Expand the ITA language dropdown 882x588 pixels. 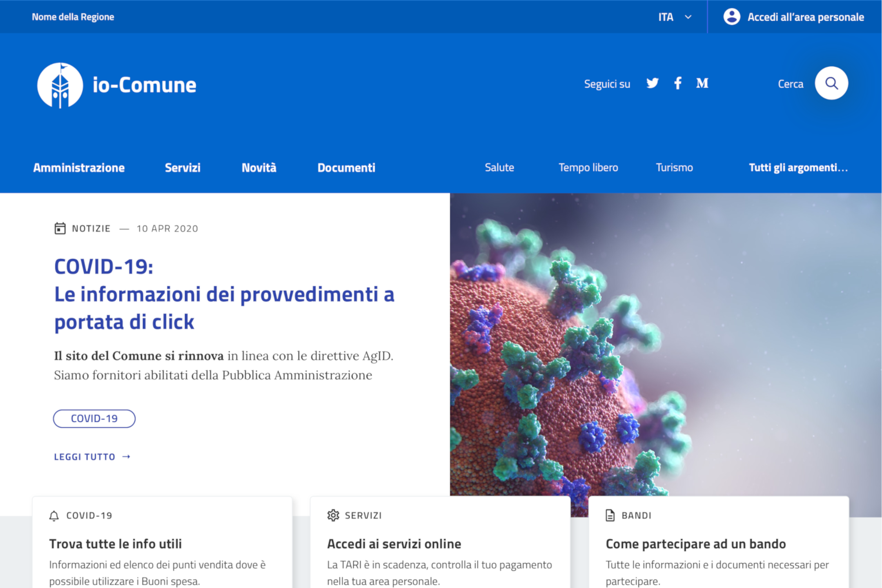coord(674,17)
